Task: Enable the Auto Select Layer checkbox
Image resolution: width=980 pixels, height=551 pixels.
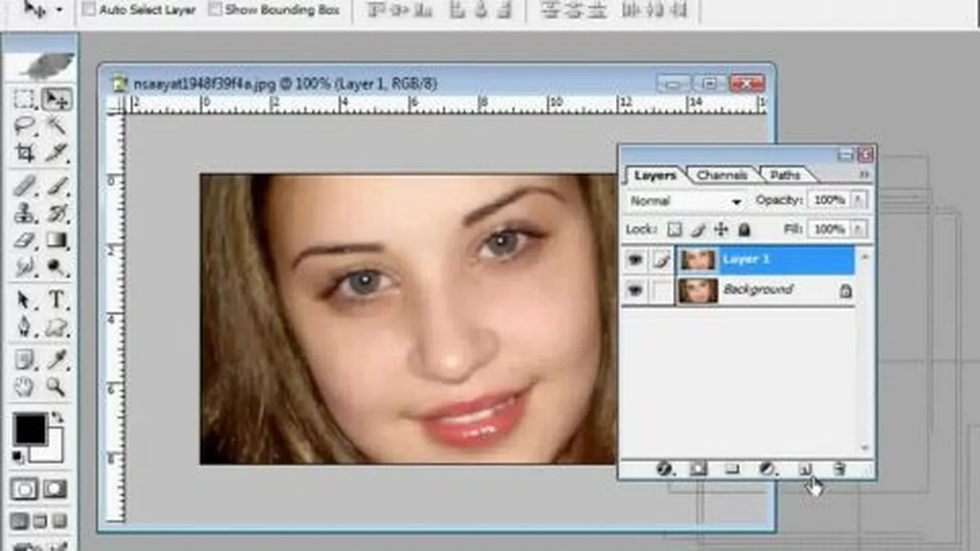Action: coord(89,9)
